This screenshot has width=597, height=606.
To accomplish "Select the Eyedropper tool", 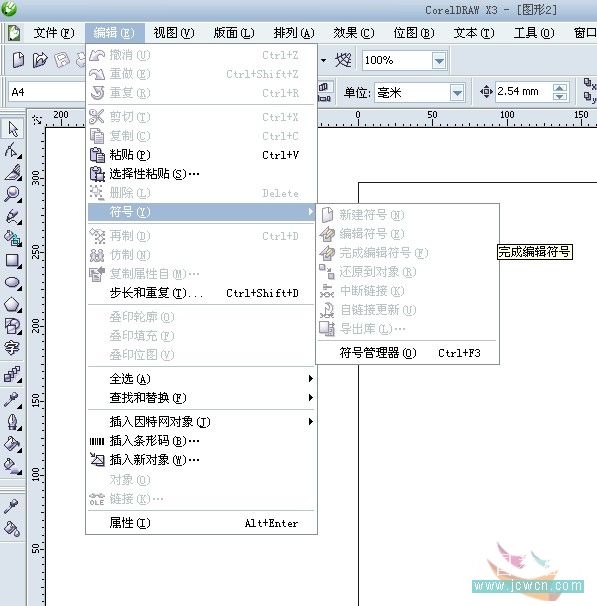I will [13, 400].
